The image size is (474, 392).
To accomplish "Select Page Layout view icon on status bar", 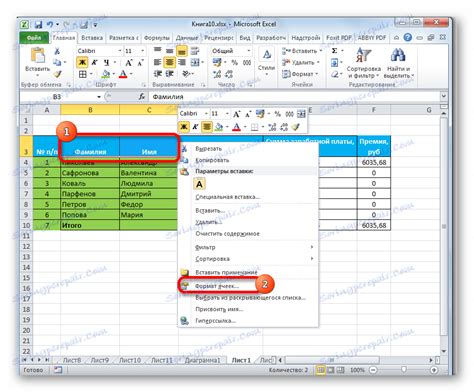I will tap(331, 370).
